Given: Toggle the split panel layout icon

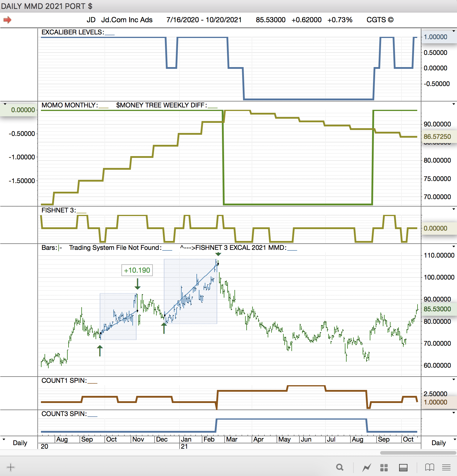Looking at the screenshot, I should pos(403,468).
